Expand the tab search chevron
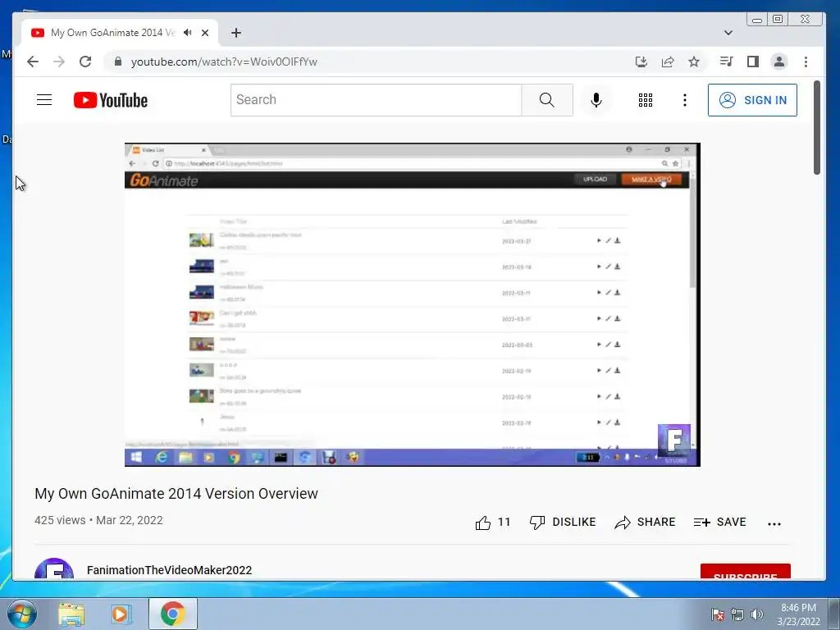The height and width of the screenshot is (630, 840). pyautogui.click(x=728, y=33)
